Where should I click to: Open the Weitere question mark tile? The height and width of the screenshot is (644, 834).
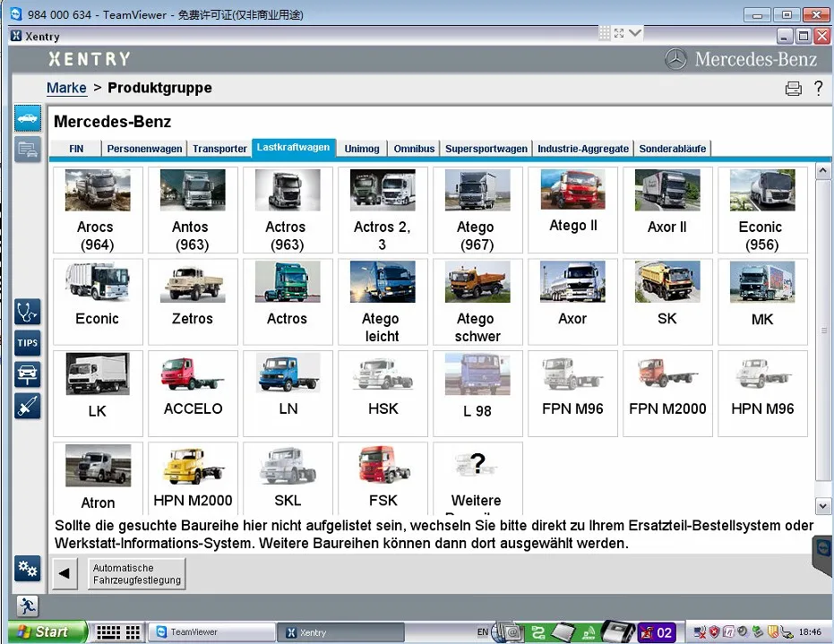477,478
